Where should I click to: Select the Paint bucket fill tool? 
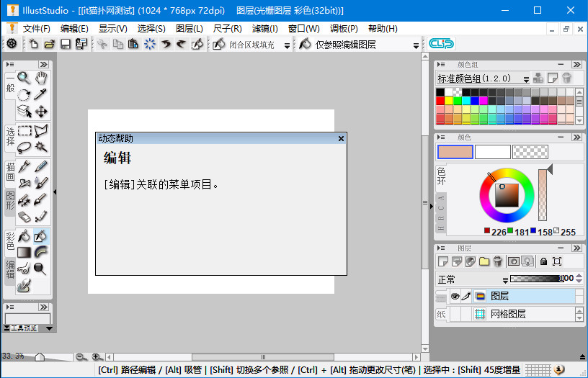(x=24, y=236)
